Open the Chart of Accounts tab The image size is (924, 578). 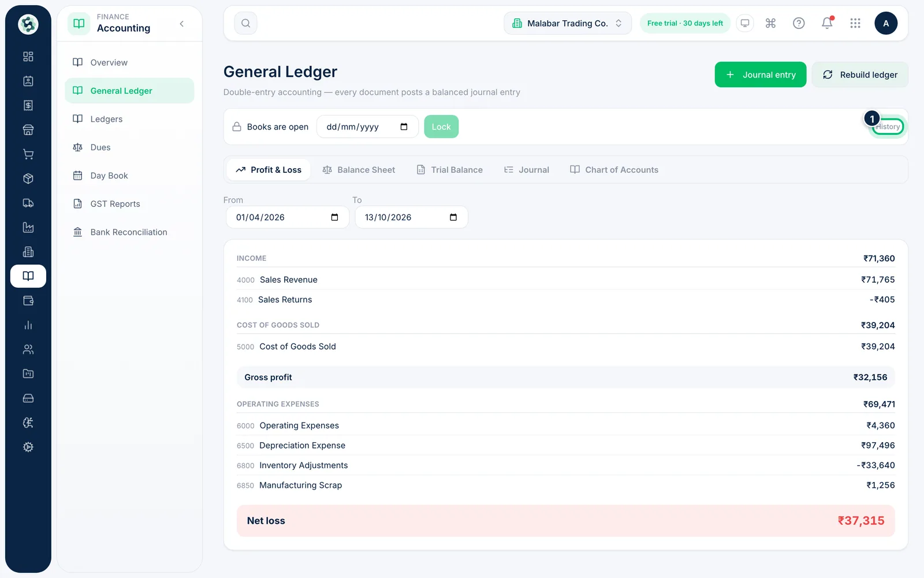(614, 170)
